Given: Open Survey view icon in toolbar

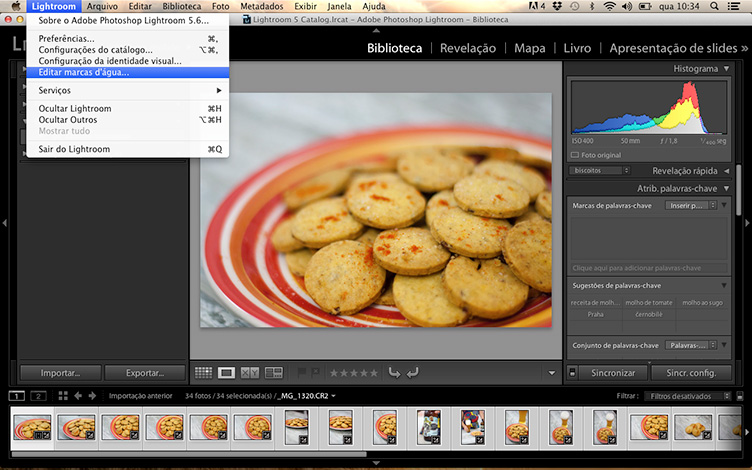Looking at the screenshot, I should 273,373.
